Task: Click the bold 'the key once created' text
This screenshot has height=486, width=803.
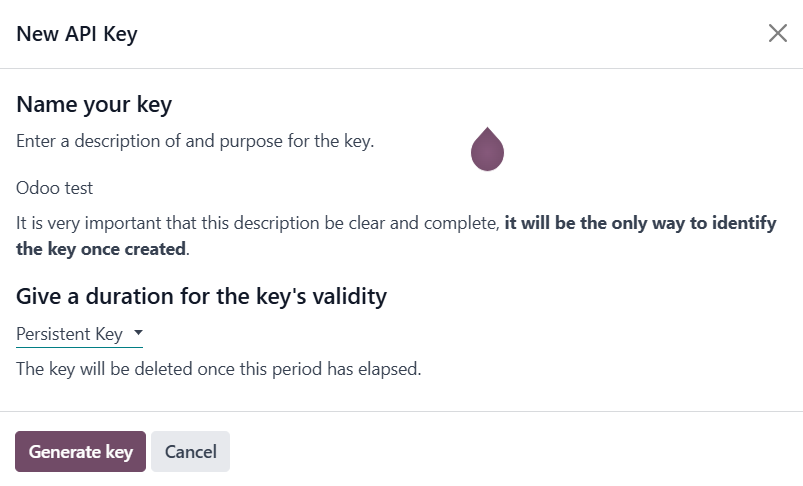Action: [x=100, y=248]
